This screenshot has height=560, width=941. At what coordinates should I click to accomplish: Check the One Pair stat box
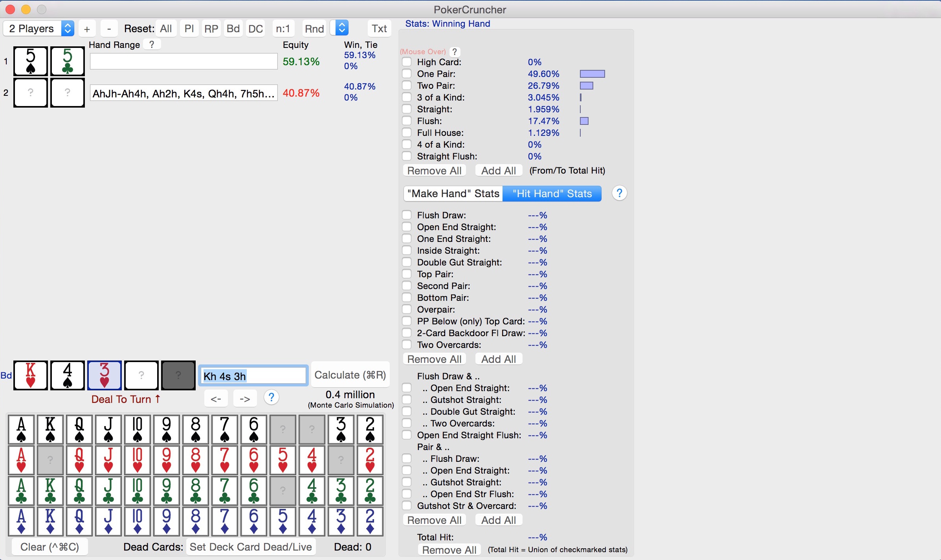pyautogui.click(x=407, y=74)
